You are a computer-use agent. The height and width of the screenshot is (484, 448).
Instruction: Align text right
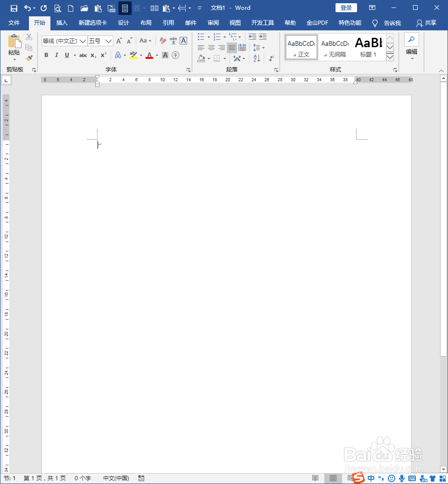click(x=221, y=48)
